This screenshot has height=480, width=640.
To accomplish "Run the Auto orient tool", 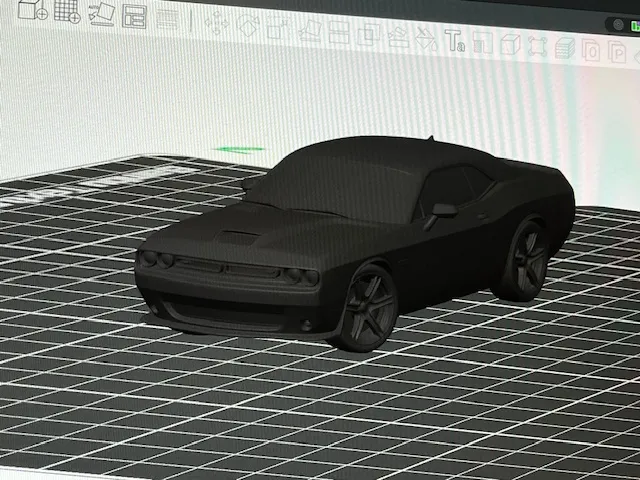I will click(102, 14).
